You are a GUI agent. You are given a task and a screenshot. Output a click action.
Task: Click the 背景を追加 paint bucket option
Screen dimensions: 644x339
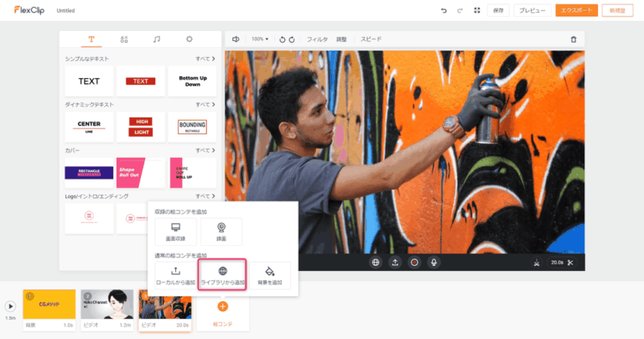tap(268, 275)
